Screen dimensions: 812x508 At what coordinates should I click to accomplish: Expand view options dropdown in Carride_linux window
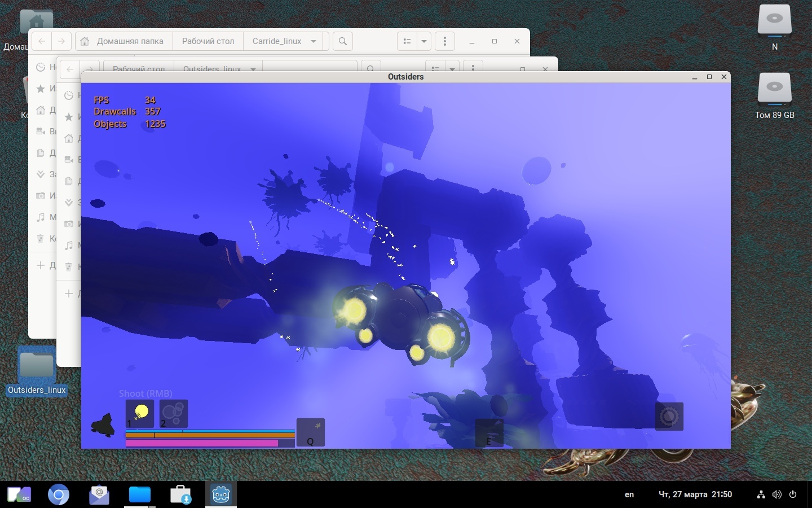coord(424,41)
